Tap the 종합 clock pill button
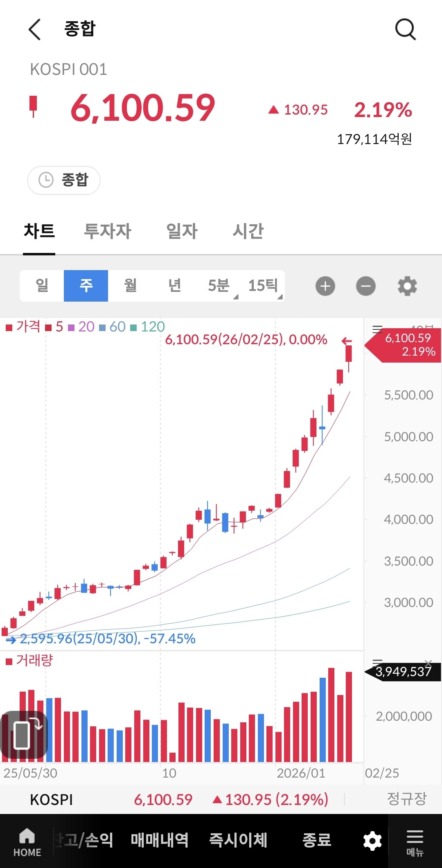This screenshot has width=442, height=868. (64, 180)
